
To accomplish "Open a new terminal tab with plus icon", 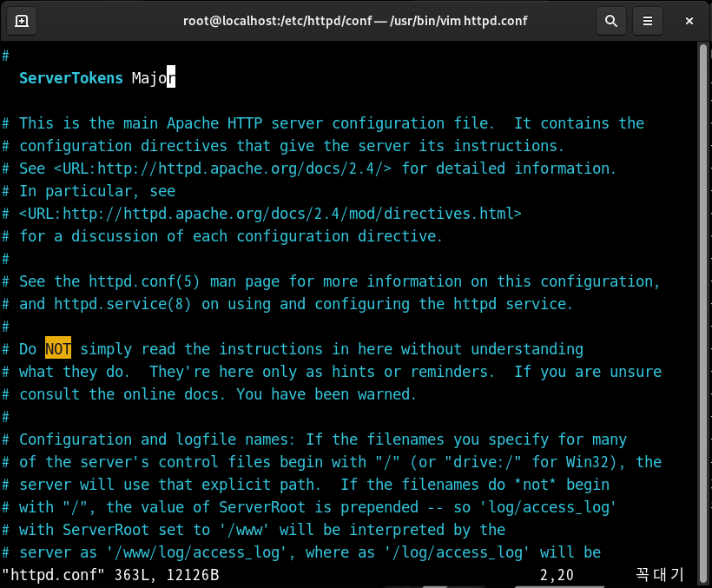I will coord(22,21).
